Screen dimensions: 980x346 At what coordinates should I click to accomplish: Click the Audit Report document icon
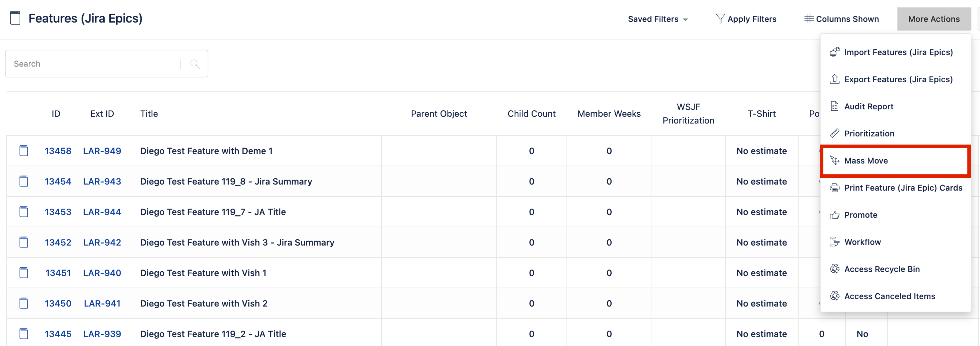834,106
